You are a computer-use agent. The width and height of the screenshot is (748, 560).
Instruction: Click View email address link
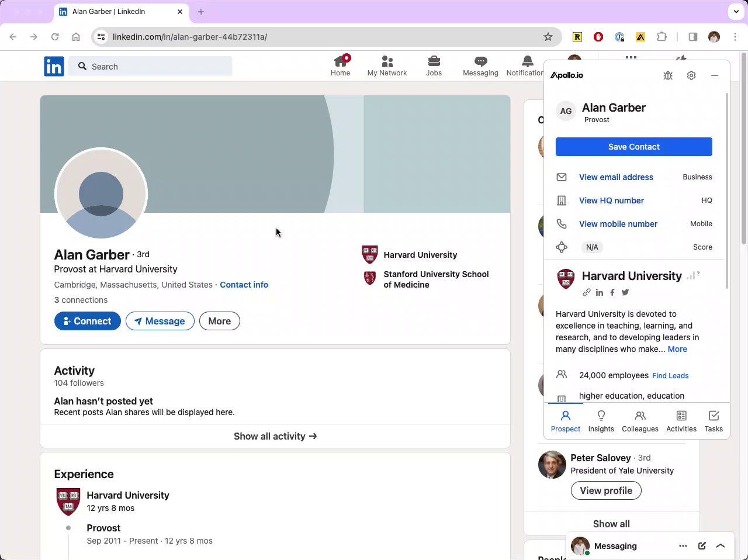click(616, 177)
